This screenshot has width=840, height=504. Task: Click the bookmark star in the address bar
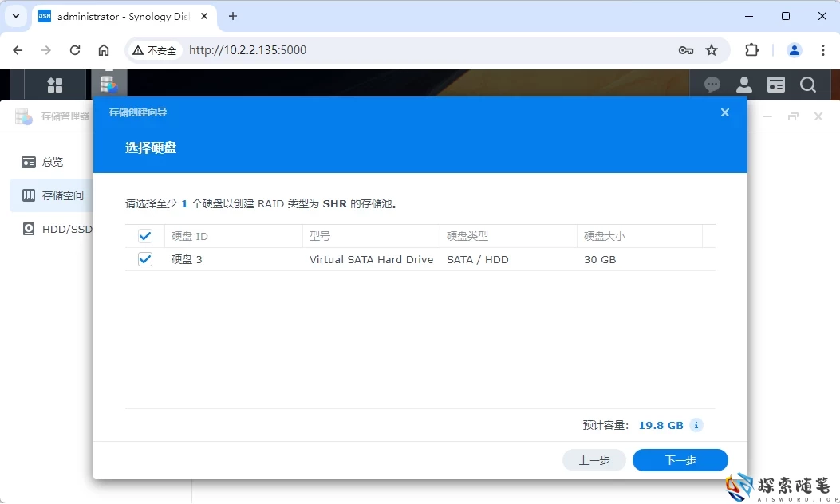pyautogui.click(x=709, y=49)
